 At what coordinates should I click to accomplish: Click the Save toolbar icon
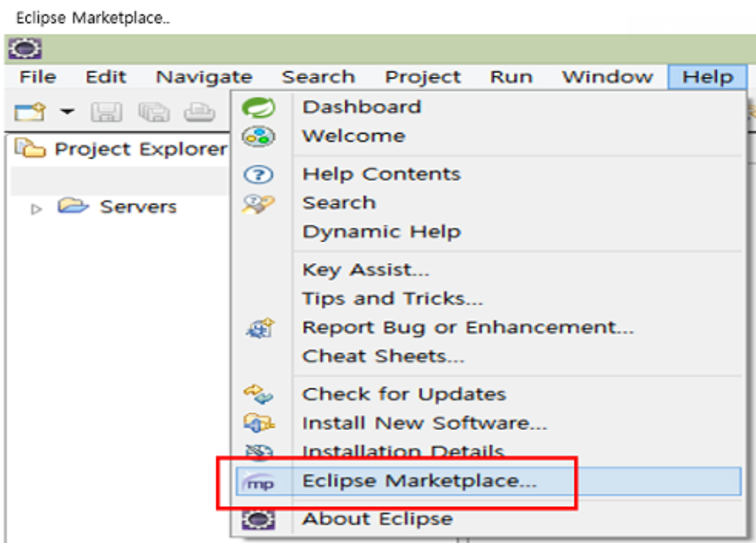[106, 112]
